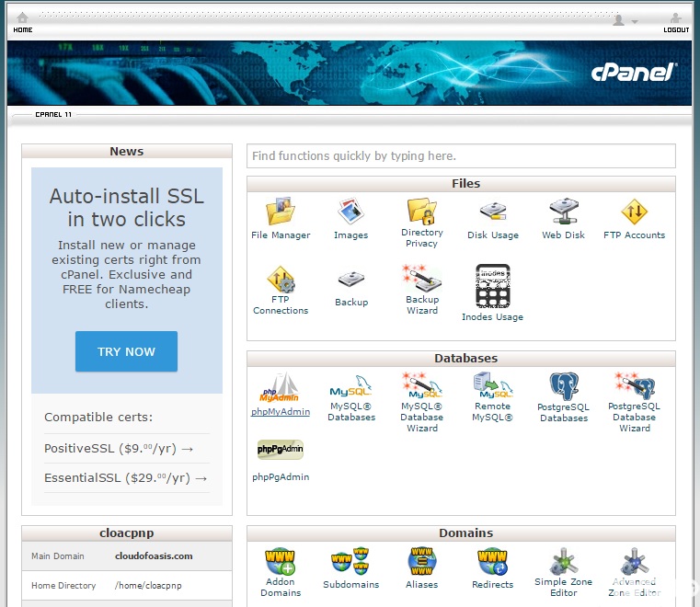Collapse the Databases section header
The height and width of the screenshot is (607, 700).
[461, 359]
